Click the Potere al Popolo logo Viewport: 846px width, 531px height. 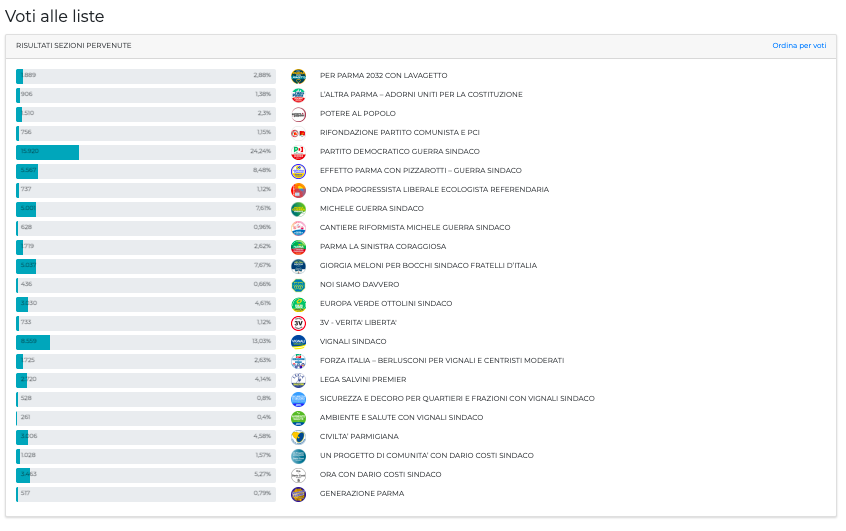click(297, 114)
